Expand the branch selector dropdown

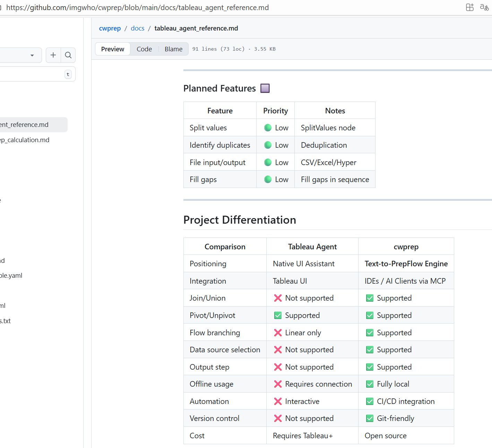pos(21,55)
